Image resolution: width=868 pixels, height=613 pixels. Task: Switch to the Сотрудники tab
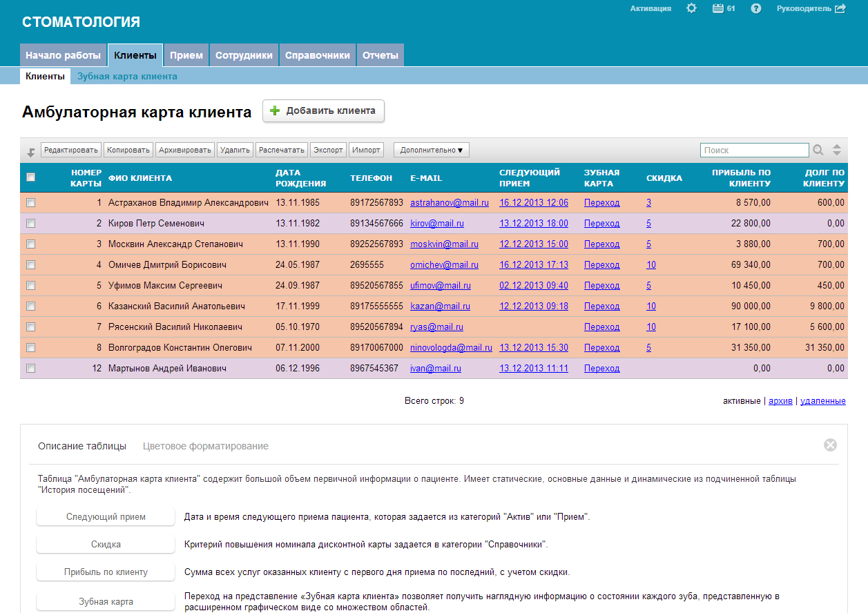tap(244, 55)
